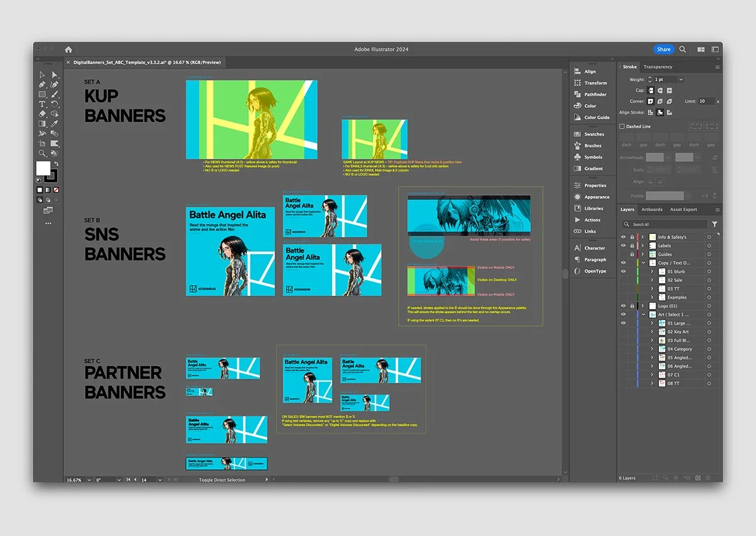Expand the 02 Key Art sublayer
This screenshot has width=756, height=536.
click(652, 332)
